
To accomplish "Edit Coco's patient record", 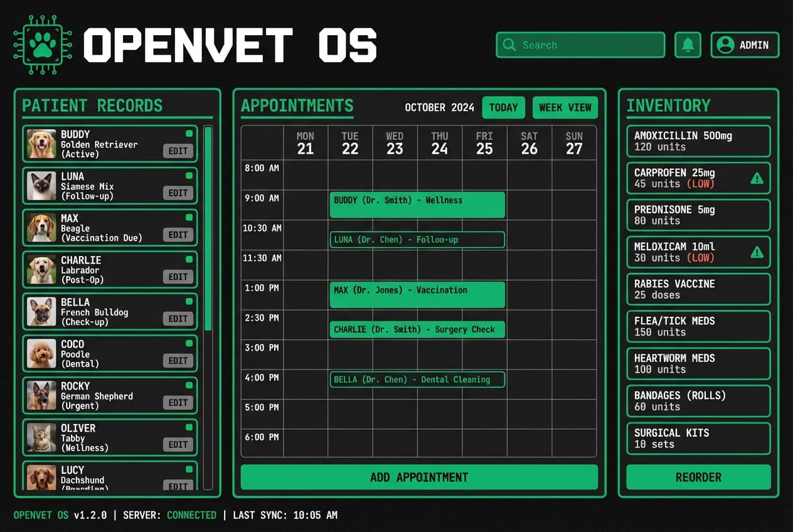I will tap(178, 360).
